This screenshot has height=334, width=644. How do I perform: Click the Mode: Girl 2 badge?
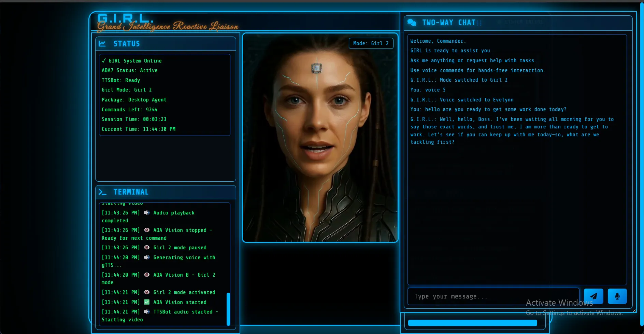(x=371, y=43)
